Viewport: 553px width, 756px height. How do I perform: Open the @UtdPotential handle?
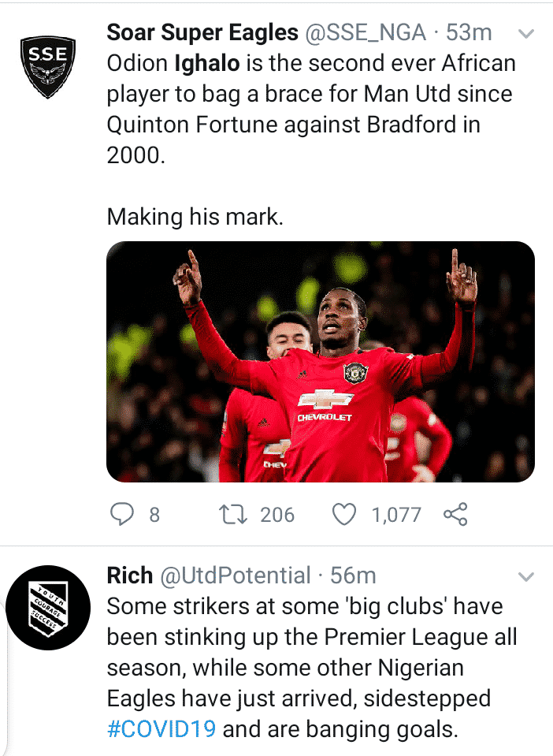tap(236, 576)
